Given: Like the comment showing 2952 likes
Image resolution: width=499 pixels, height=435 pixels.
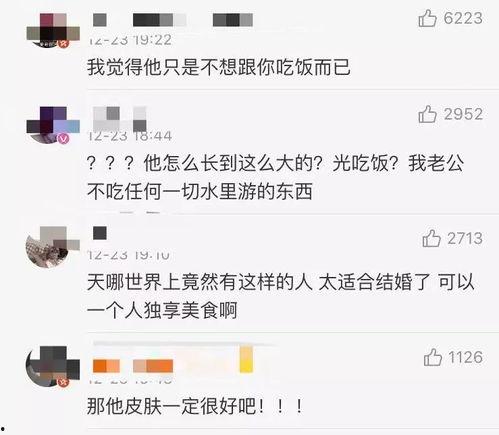Looking at the screenshot, I should 427,114.
